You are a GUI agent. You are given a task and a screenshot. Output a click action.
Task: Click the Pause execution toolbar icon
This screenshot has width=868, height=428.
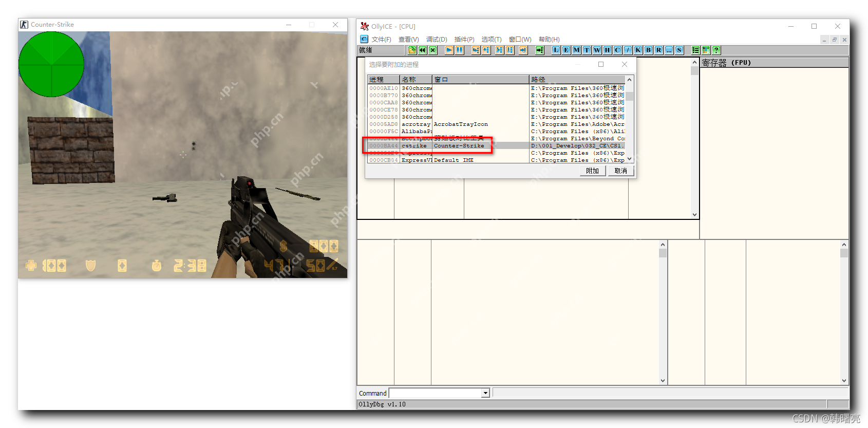459,50
